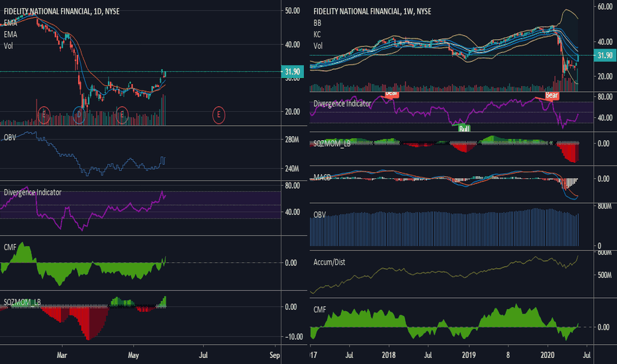
Task: Click the earnings E marker before Mar
Action: pyautogui.click(x=44, y=115)
